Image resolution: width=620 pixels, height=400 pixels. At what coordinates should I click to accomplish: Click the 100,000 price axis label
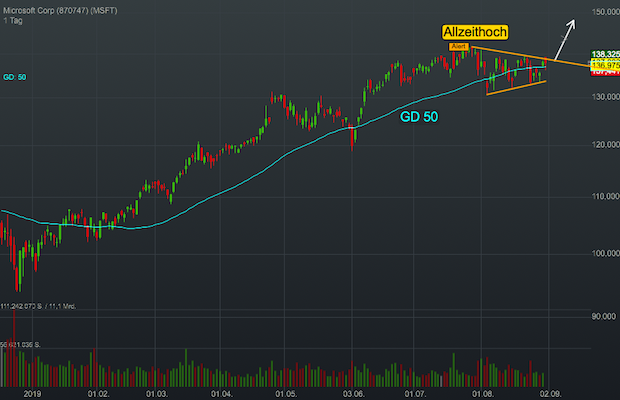coord(605,253)
